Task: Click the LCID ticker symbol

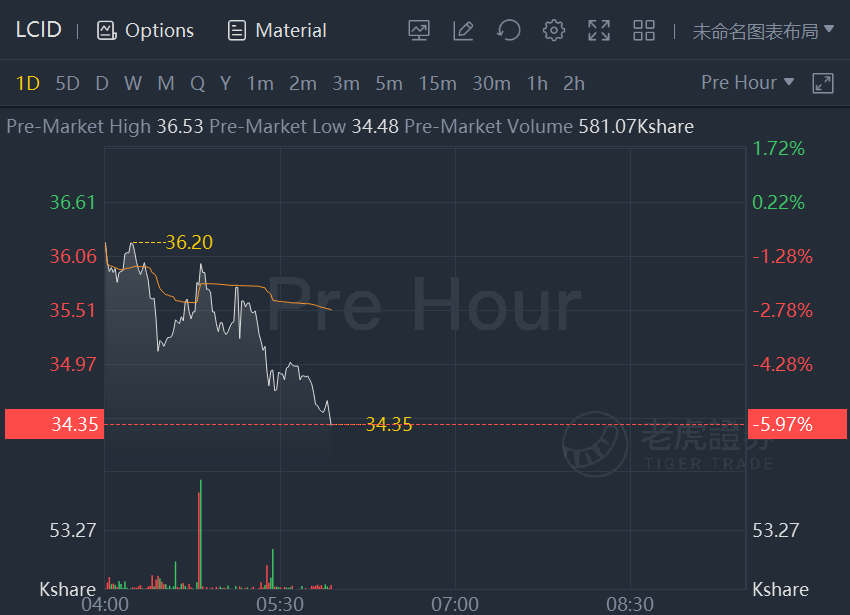Action: point(38,30)
